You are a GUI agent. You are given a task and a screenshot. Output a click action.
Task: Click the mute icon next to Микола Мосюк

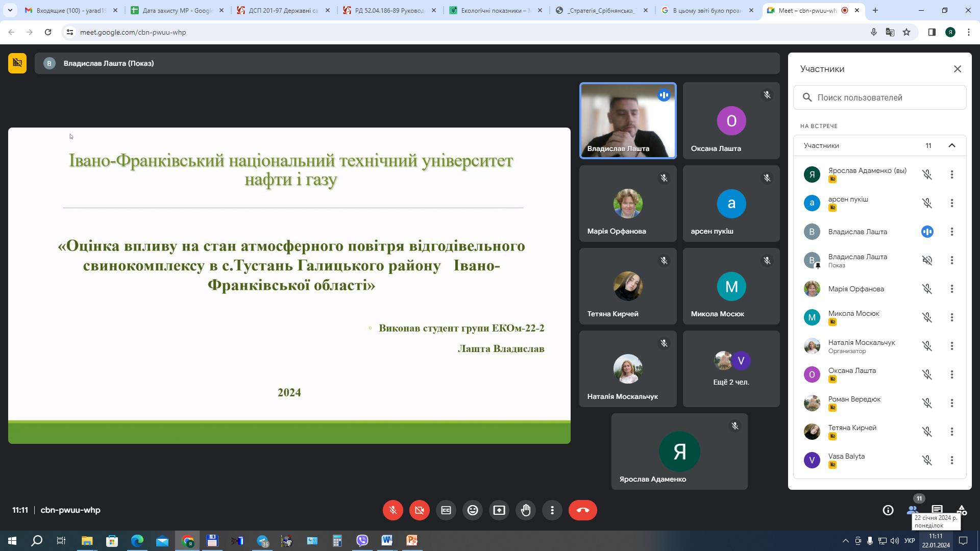tap(927, 317)
